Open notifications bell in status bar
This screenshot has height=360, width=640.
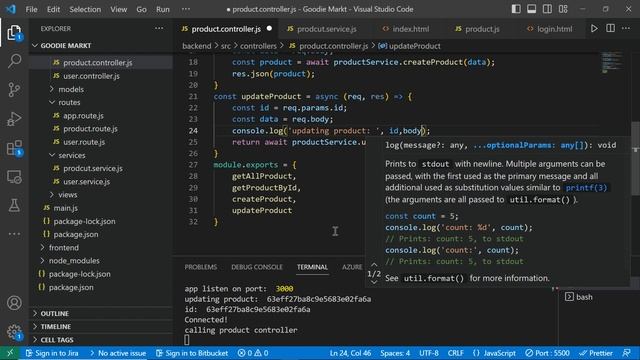point(627,353)
